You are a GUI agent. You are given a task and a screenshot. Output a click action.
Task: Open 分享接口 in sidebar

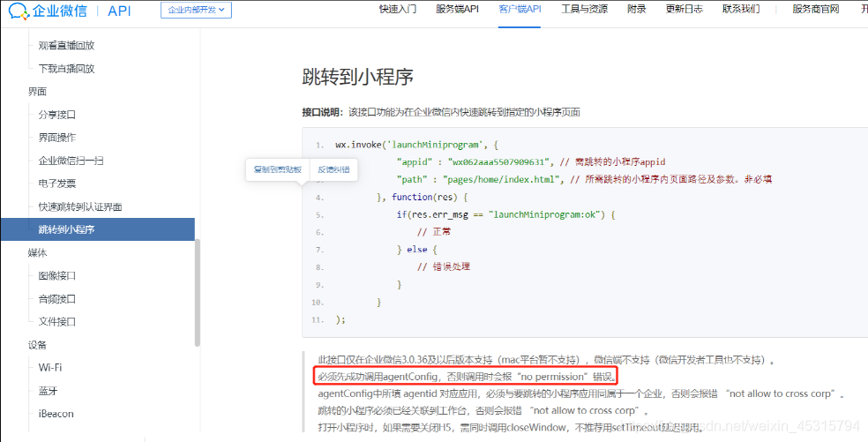tap(56, 115)
